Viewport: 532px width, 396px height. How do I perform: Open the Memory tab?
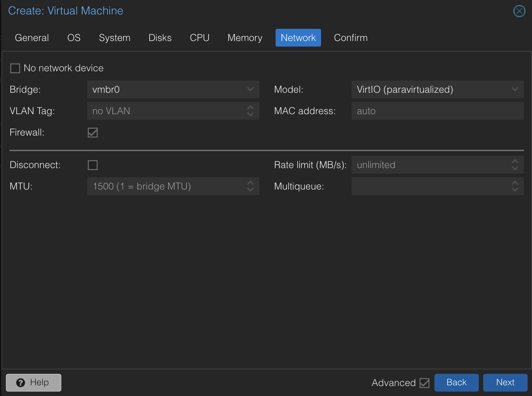point(245,38)
